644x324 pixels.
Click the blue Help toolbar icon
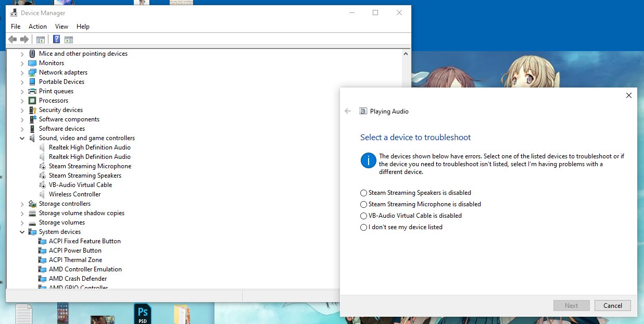(56, 40)
